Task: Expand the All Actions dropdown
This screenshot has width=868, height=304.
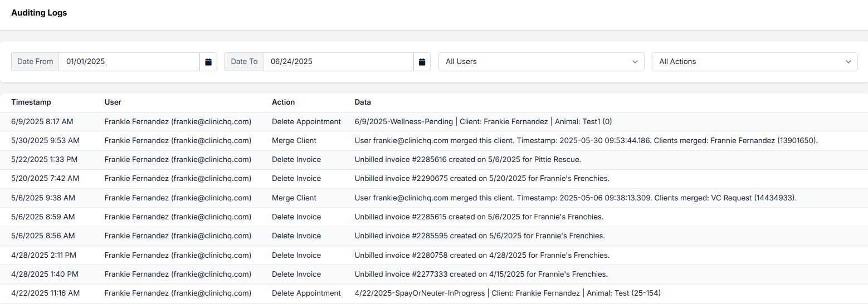Action: pos(754,62)
